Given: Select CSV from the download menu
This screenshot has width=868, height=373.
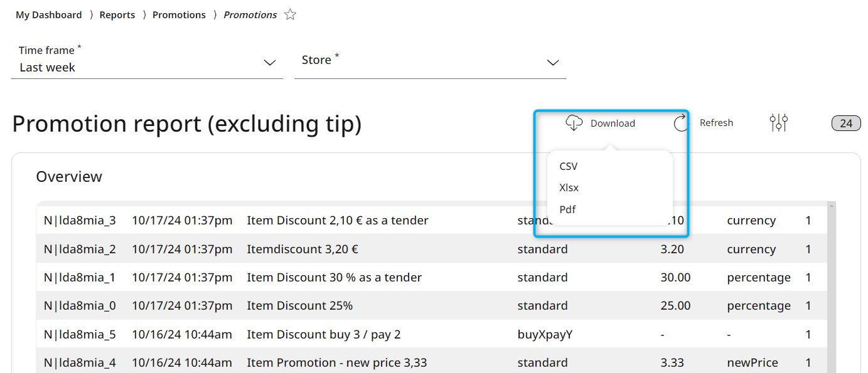Looking at the screenshot, I should (569, 166).
